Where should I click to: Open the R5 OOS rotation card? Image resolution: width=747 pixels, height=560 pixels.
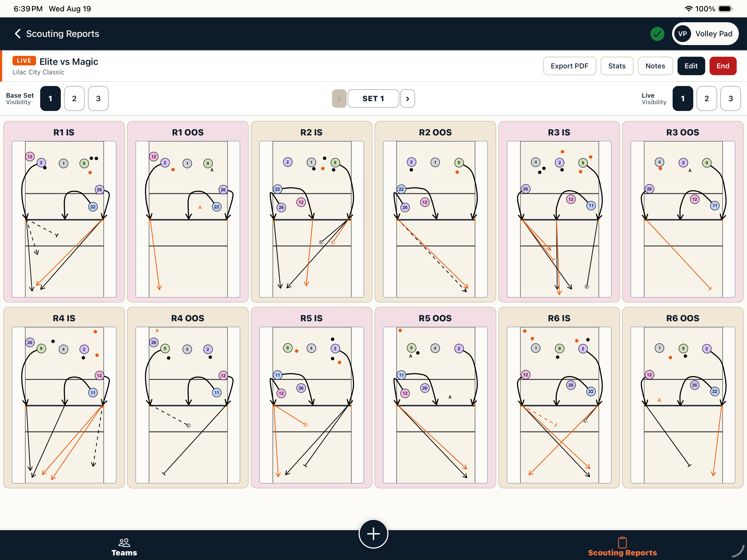[435, 398]
